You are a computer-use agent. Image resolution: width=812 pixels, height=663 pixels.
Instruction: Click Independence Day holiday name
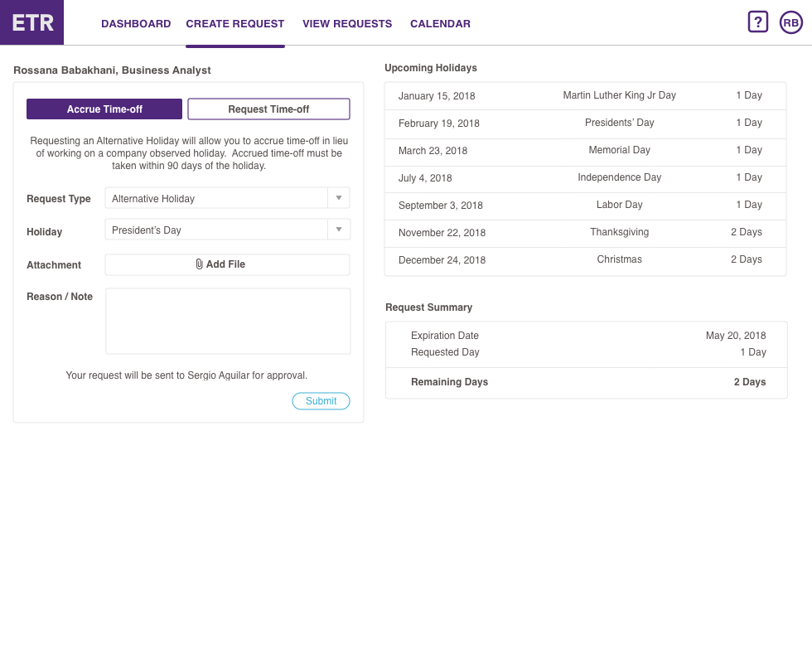coord(620,177)
